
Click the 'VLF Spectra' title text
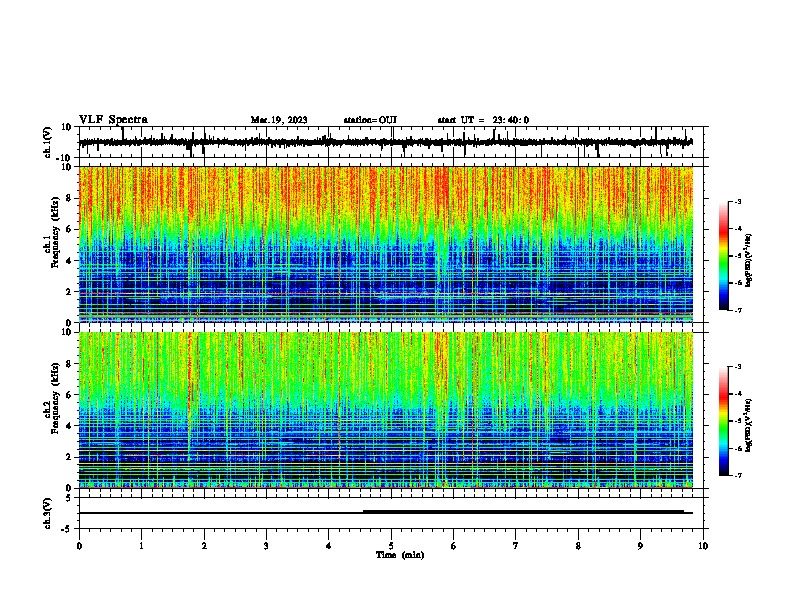pos(113,120)
